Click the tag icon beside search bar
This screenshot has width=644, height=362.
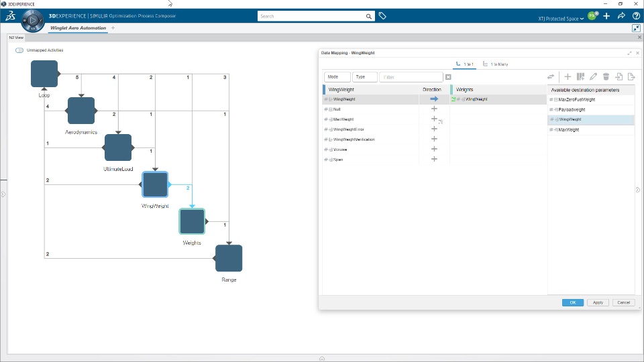tap(382, 16)
